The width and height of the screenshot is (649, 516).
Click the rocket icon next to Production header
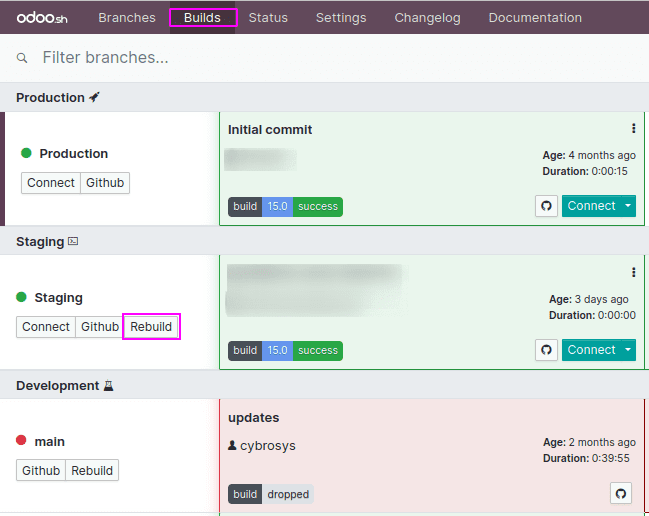(x=94, y=97)
